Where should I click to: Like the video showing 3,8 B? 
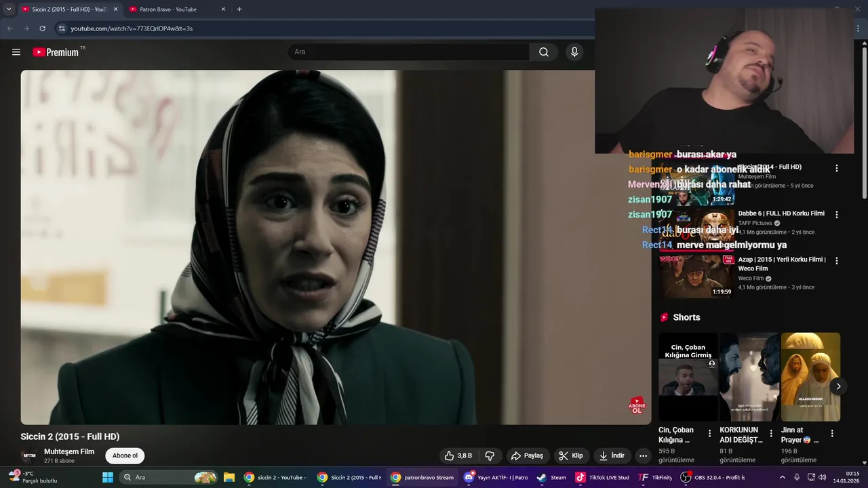(458, 456)
